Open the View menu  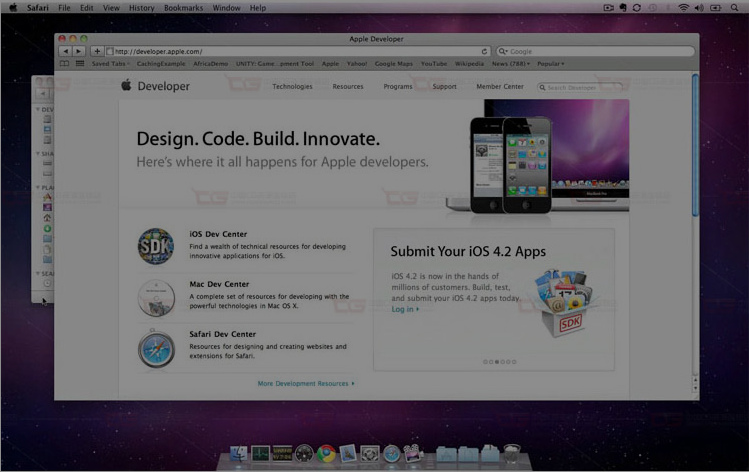pyautogui.click(x=111, y=8)
